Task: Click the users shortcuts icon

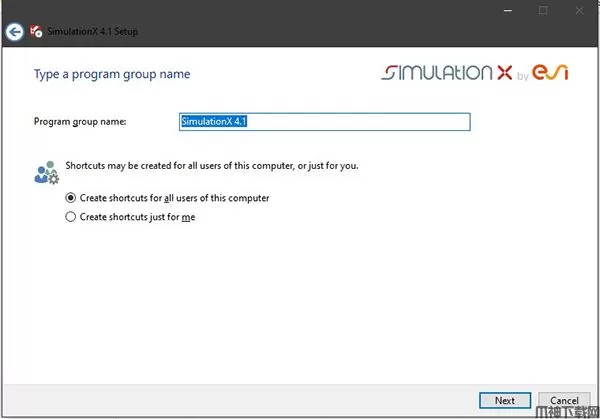Action: click(x=46, y=173)
